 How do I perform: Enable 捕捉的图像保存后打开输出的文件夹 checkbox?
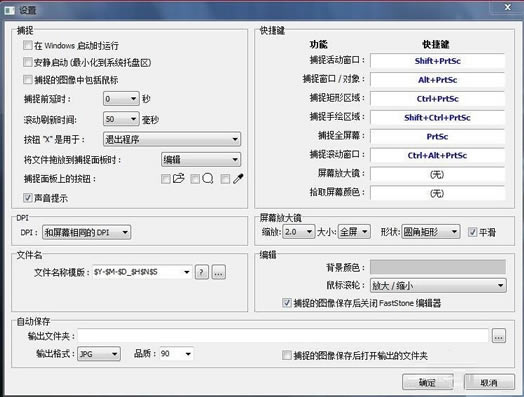(287, 355)
